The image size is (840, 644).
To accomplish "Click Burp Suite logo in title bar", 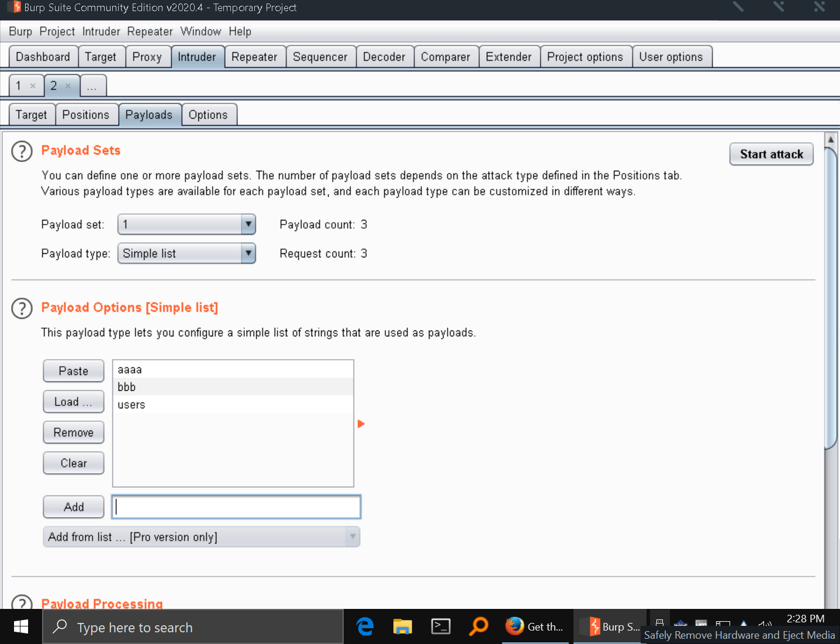I will [15, 8].
